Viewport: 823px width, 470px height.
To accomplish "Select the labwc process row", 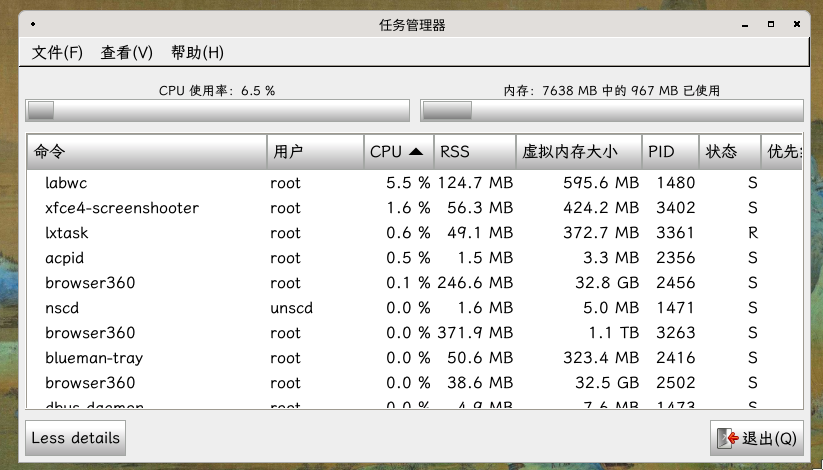I will click(414, 183).
